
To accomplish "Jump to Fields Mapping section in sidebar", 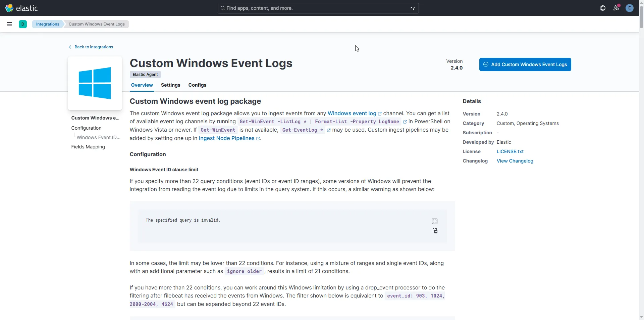I will click(x=88, y=147).
